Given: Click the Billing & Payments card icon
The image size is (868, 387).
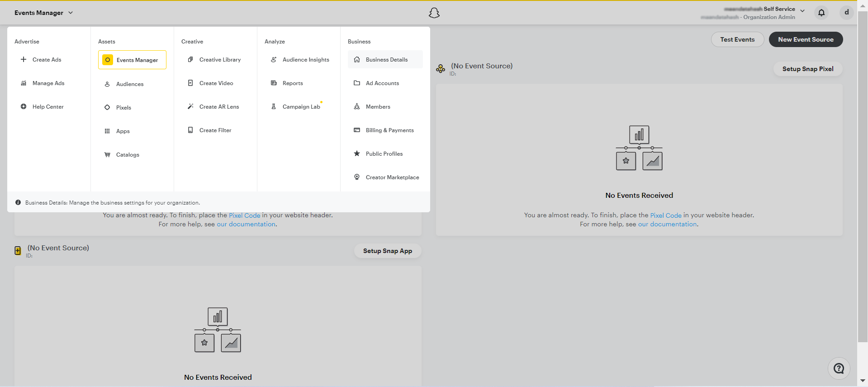Looking at the screenshot, I should (357, 130).
